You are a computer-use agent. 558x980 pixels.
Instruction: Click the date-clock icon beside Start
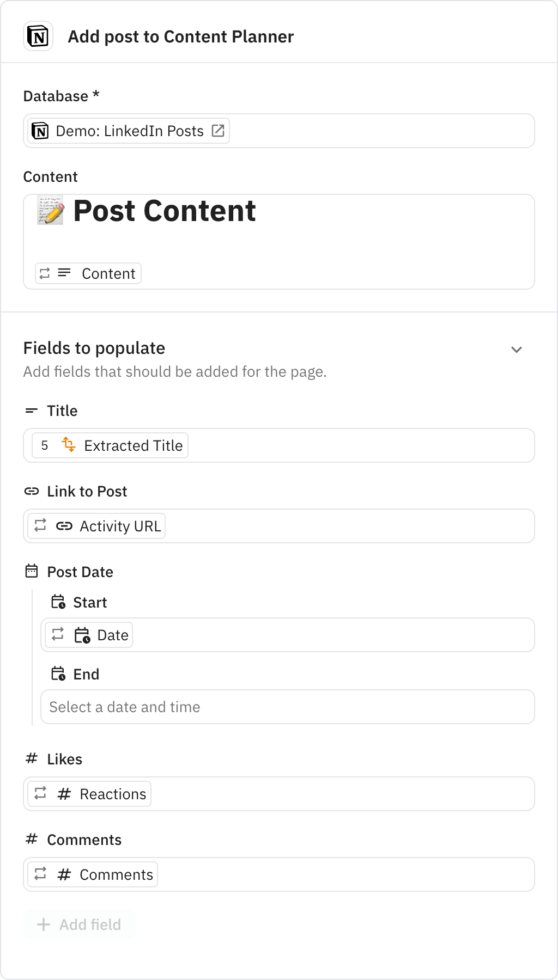59,602
